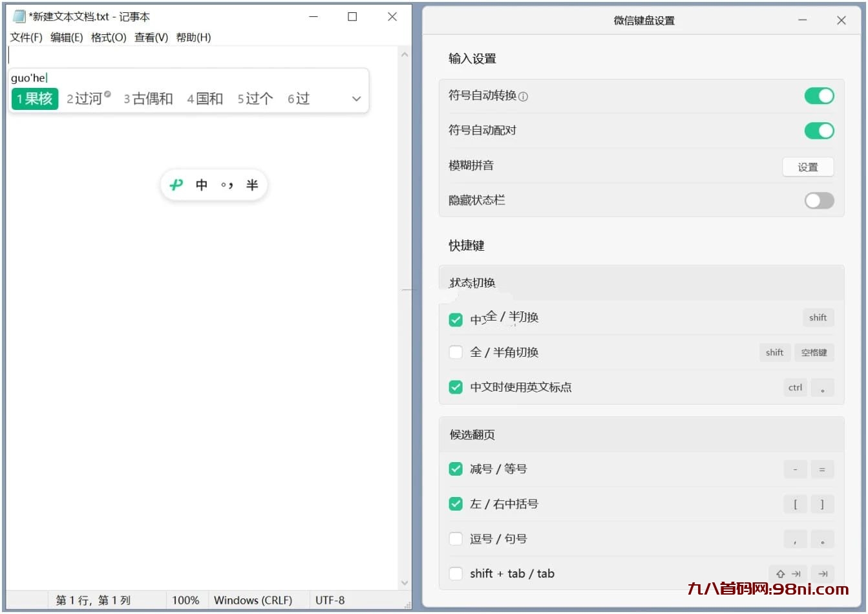Screen dimensions: 868x614
Task: Click the minus key badge
Action: (795, 469)
